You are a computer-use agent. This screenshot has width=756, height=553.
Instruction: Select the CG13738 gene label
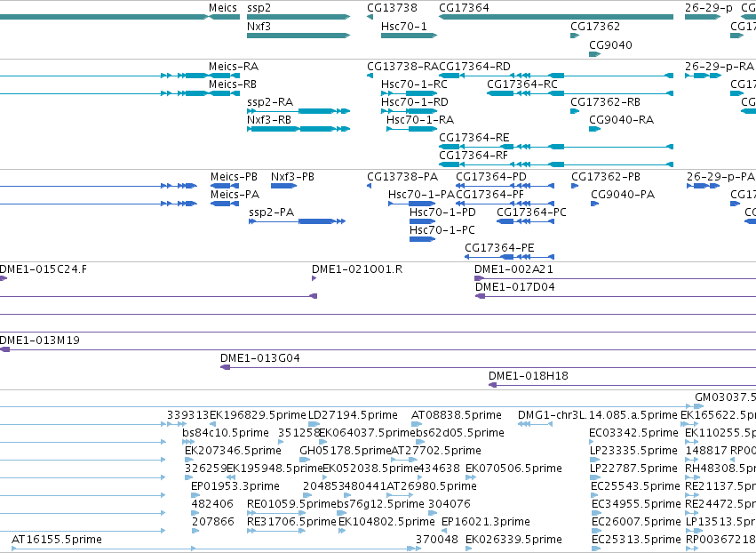coord(392,8)
